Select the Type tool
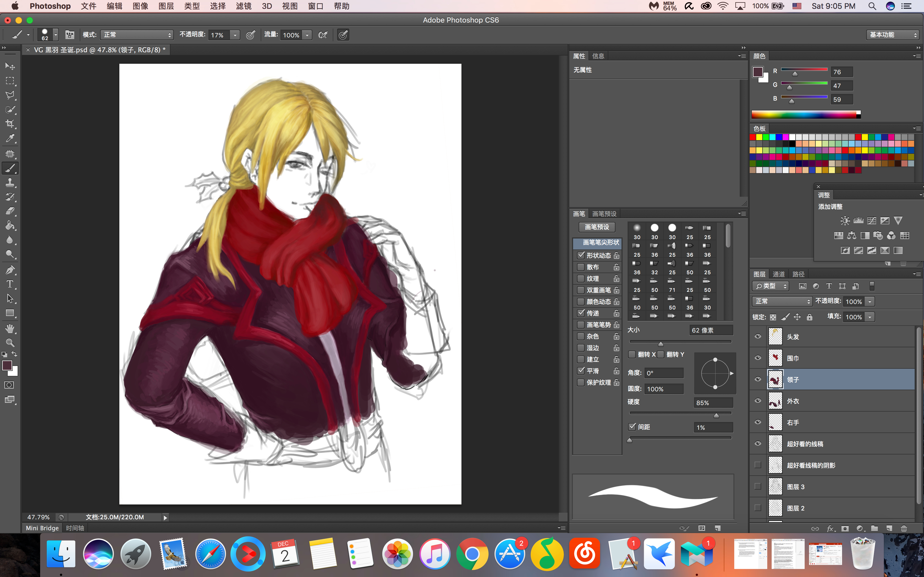This screenshot has height=577, width=924. (10, 284)
